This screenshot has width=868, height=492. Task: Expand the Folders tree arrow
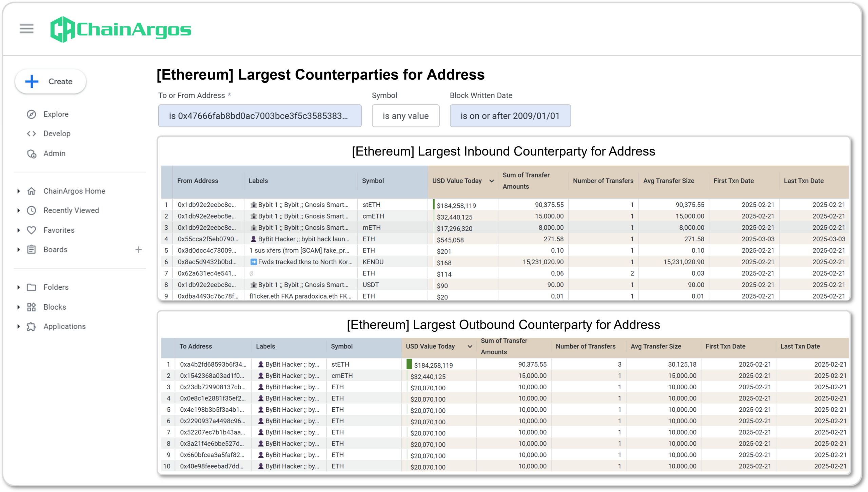pyautogui.click(x=19, y=287)
